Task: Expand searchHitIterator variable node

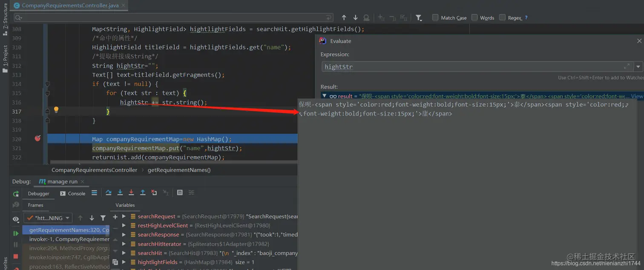Action: 124,244
